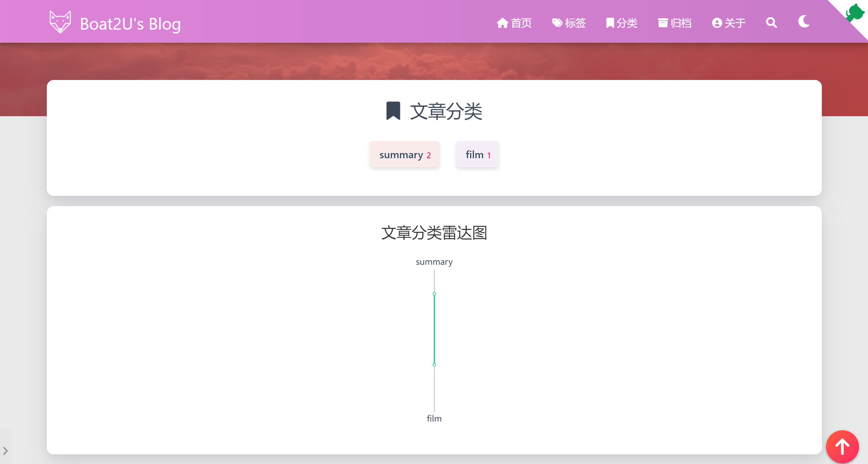Click the radar chart summary node
The height and width of the screenshot is (464, 868).
434,293
